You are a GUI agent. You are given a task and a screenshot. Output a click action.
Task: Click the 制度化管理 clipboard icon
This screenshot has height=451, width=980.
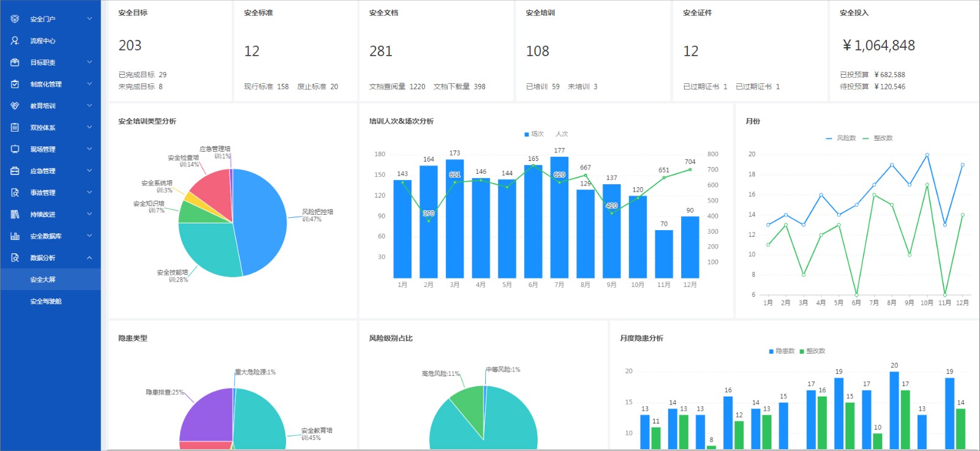[x=15, y=84]
